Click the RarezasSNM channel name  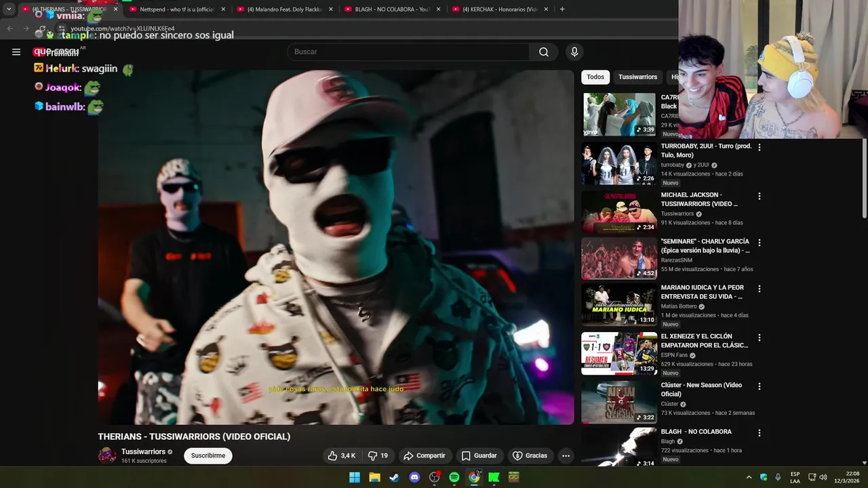677,260
